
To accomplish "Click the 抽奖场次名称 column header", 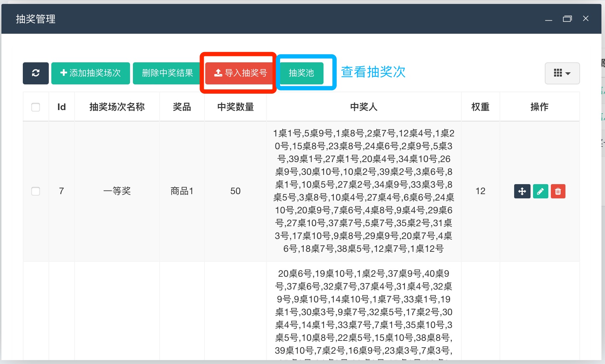I will pos(117,107).
